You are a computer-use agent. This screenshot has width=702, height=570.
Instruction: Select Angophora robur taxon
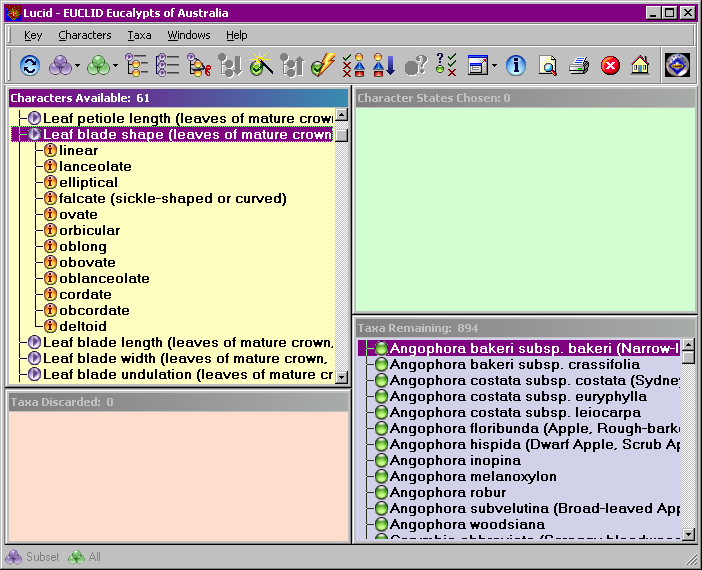tap(448, 493)
